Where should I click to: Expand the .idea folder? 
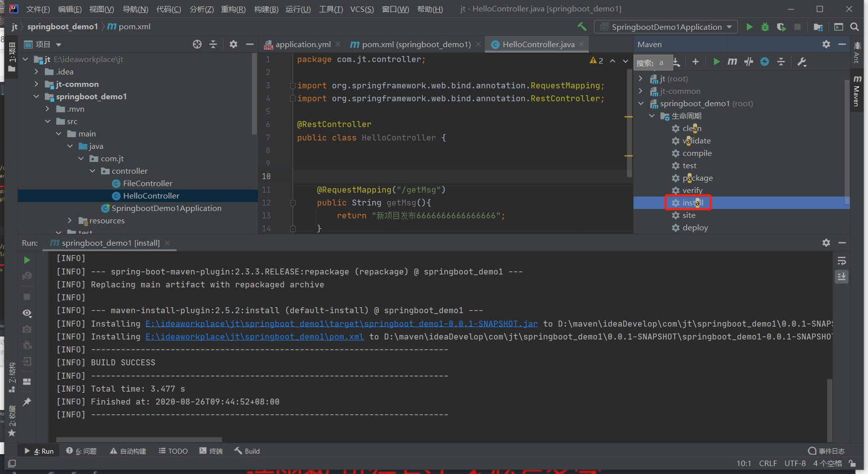point(36,71)
